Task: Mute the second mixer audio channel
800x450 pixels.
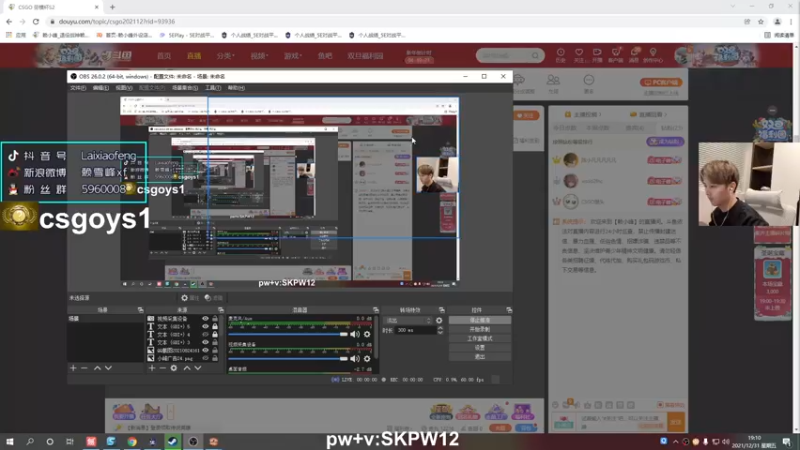Action: tap(355, 359)
